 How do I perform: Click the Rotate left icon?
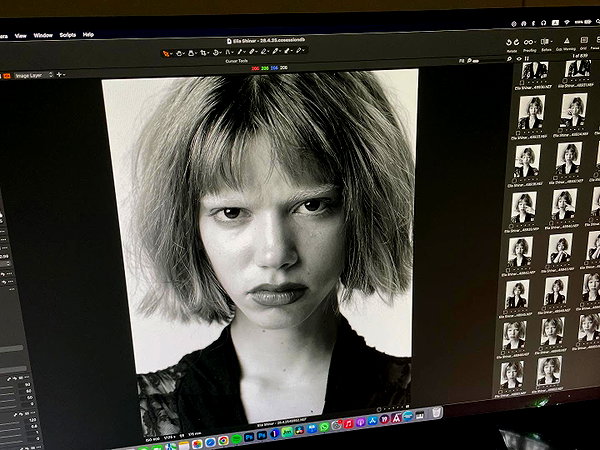click(x=509, y=42)
